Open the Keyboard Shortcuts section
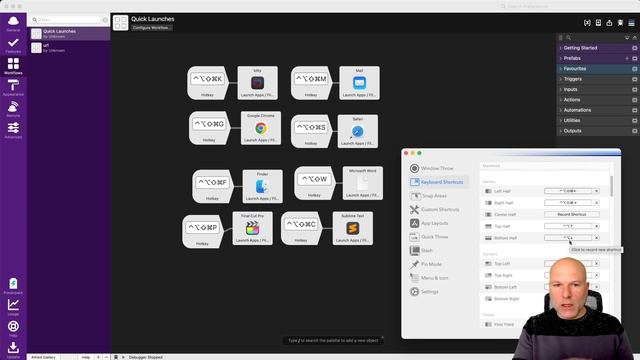 tap(438, 182)
